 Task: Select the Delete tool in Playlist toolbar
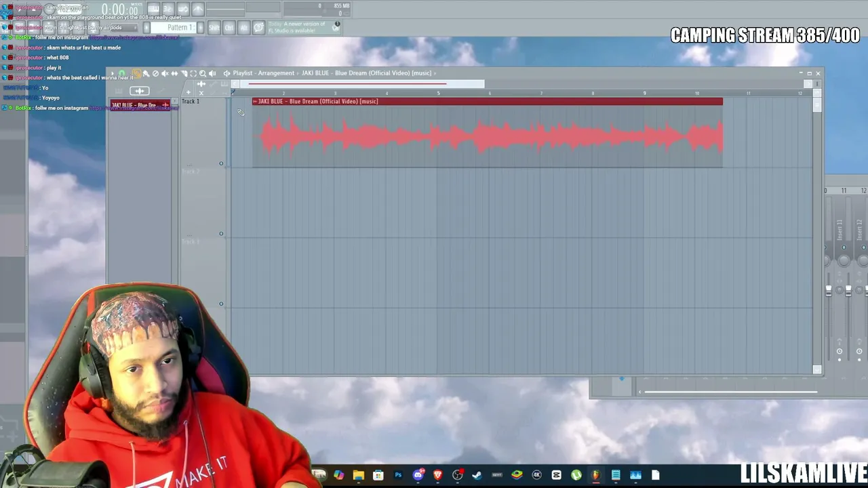click(x=155, y=73)
